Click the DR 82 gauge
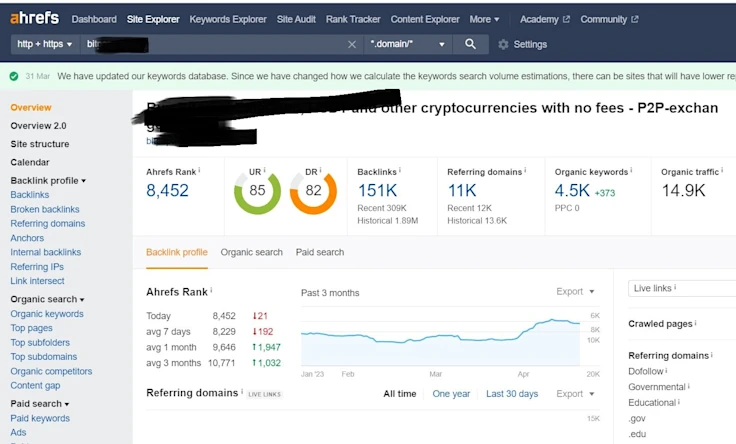The height and width of the screenshot is (444, 736). tap(313, 191)
